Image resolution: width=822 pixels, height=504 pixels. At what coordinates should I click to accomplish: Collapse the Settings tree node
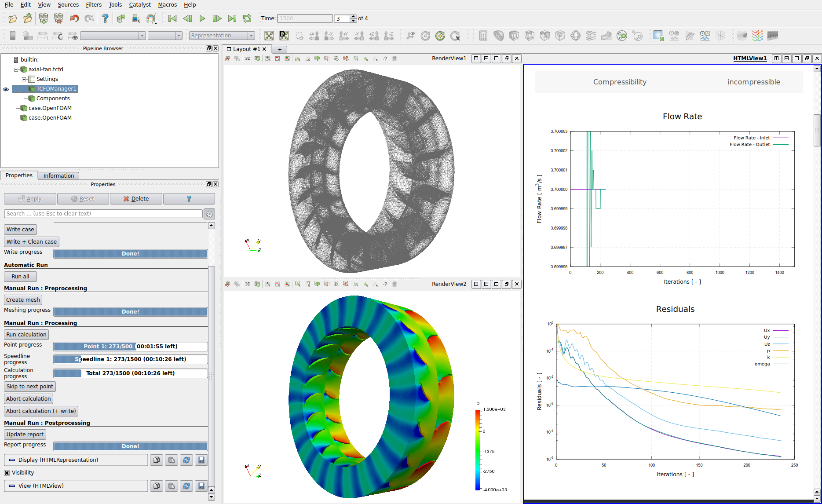pos(24,79)
